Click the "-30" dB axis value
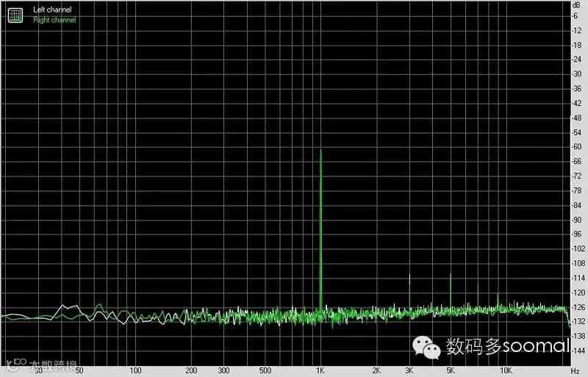Image resolution: width=588 pixels, height=377 pixels. (x=576, y=74)
